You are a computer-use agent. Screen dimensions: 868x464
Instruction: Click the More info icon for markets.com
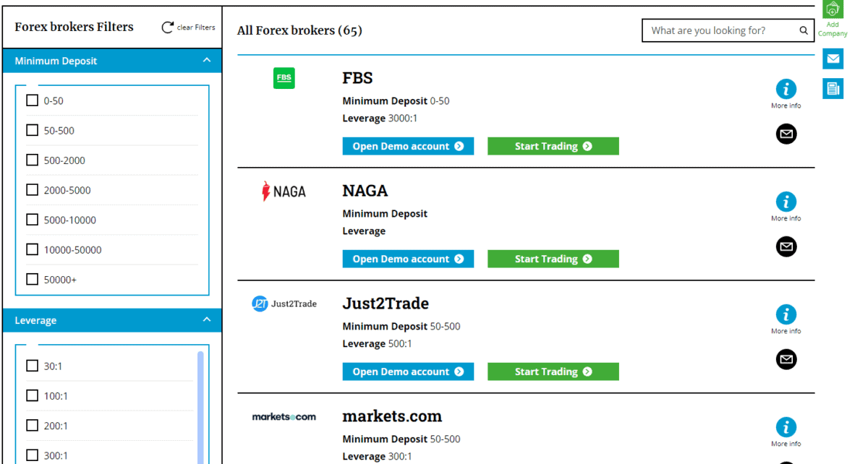pos(786,426)
